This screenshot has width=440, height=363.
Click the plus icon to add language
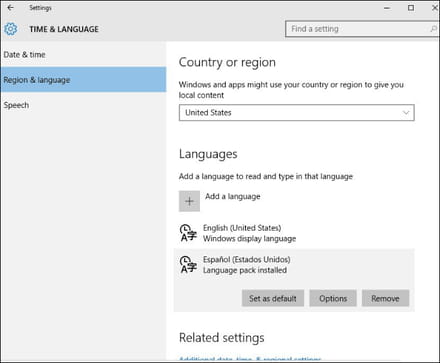(x=189, y=201)
